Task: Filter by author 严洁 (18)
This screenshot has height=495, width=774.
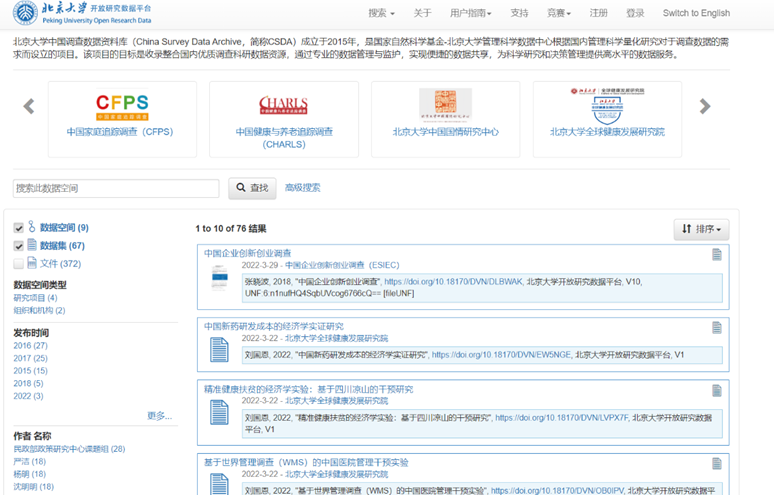Action: point(30,461)
